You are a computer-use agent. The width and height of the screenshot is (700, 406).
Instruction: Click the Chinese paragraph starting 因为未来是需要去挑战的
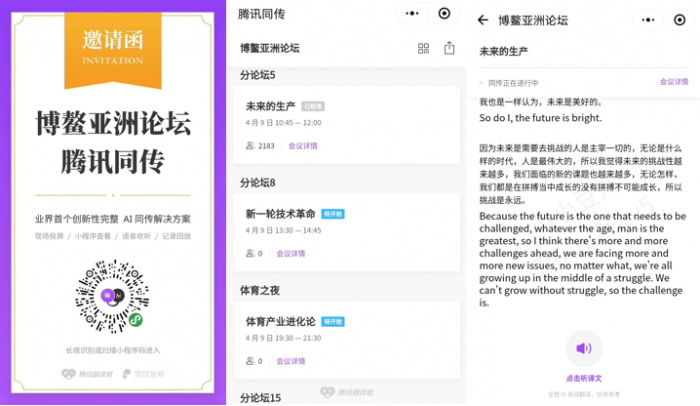point(581,174)
